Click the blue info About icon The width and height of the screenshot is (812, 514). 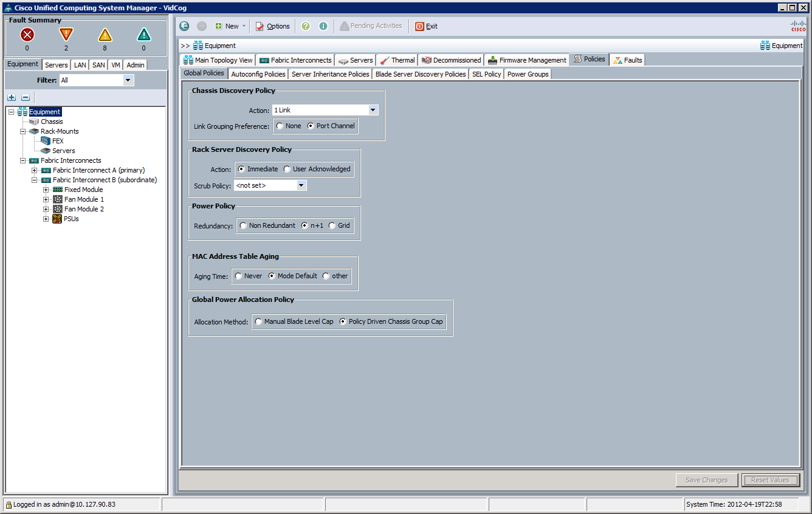pos(323,26)
